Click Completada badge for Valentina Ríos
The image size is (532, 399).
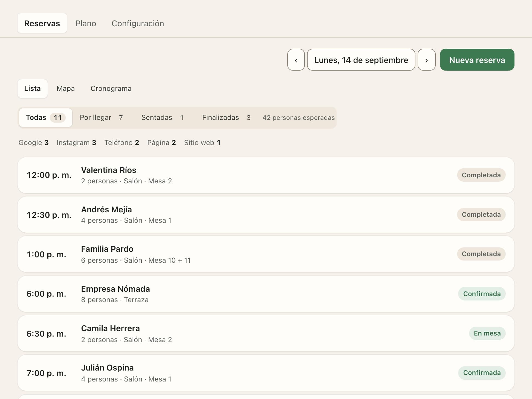point(481,175)
